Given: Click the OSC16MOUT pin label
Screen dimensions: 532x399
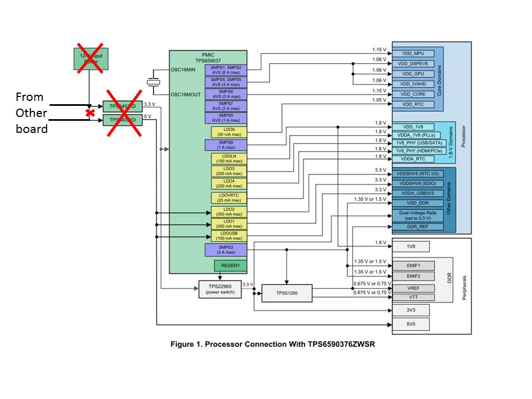Looking at the screenshot, I should coord(186,95).
